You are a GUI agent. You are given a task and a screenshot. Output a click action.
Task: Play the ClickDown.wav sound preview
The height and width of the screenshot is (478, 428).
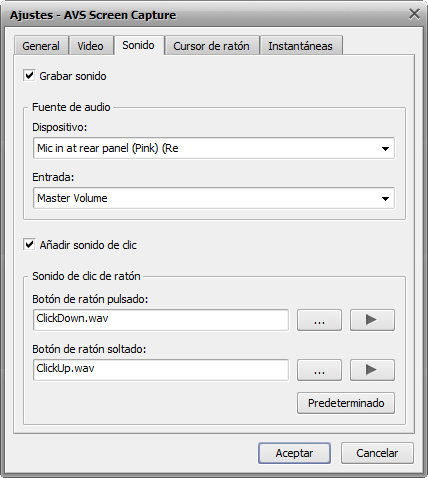372,320
